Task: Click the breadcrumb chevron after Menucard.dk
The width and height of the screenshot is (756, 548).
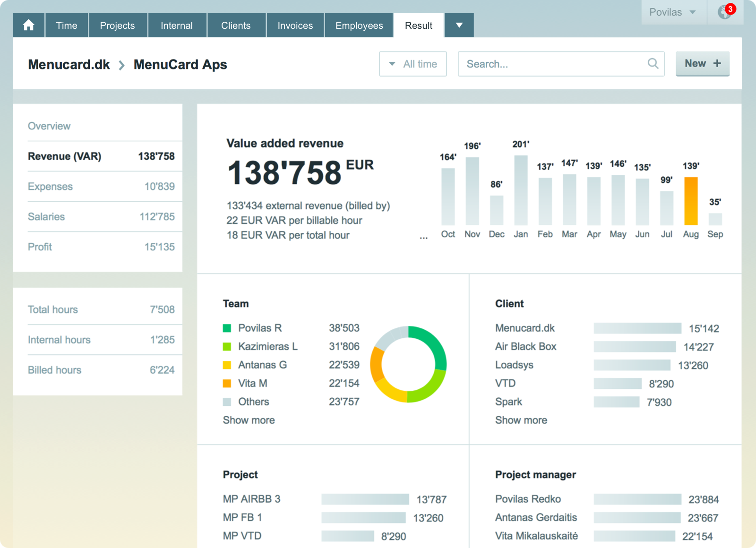Action: [122, 65]
